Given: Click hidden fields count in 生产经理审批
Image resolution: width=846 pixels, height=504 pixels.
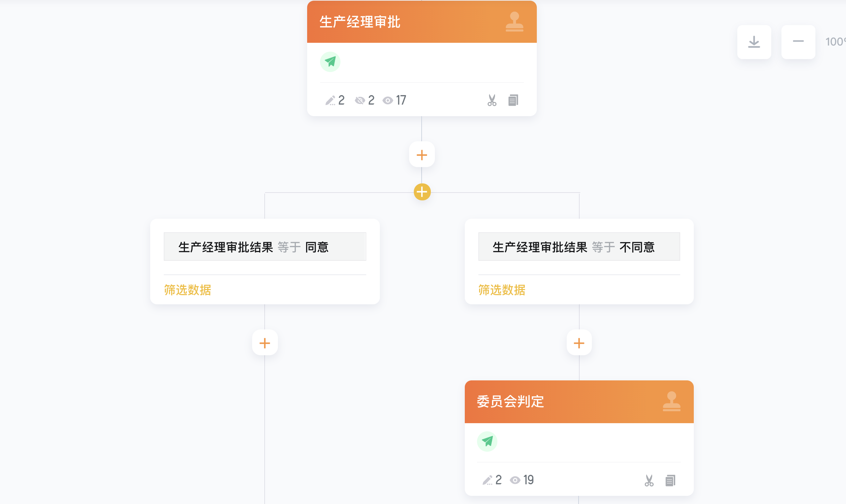Looking at the screenshot, I should pyautogui.click(x=365, y=100).
